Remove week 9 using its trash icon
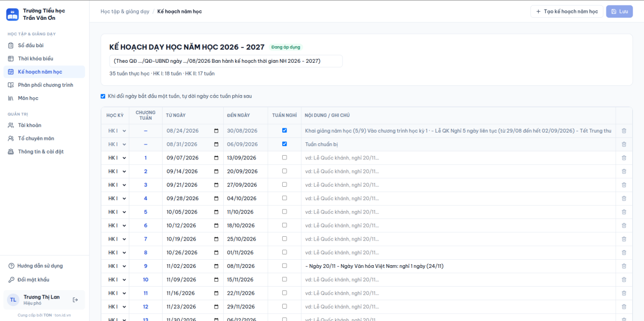The height and width of the screenshot is (321, 644). [x=624, y=266]
